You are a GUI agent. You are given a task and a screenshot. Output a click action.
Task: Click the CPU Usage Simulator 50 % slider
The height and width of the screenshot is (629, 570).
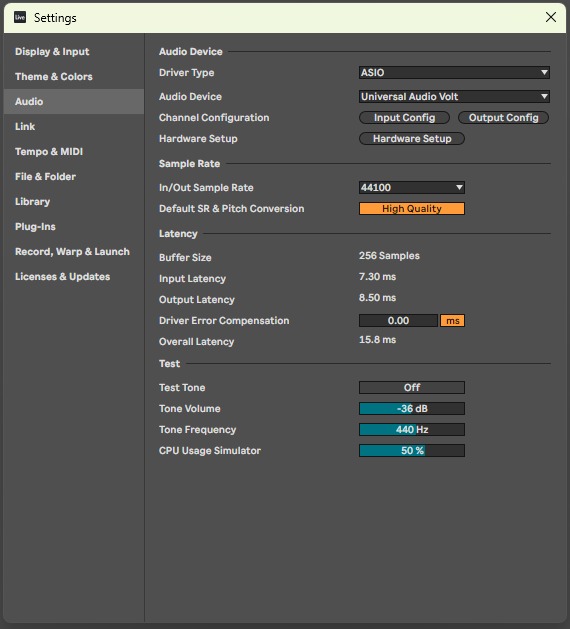412,450
